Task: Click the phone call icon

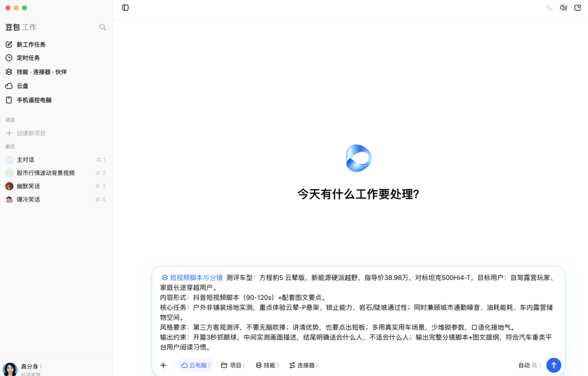Action: (x=549, y=8)
